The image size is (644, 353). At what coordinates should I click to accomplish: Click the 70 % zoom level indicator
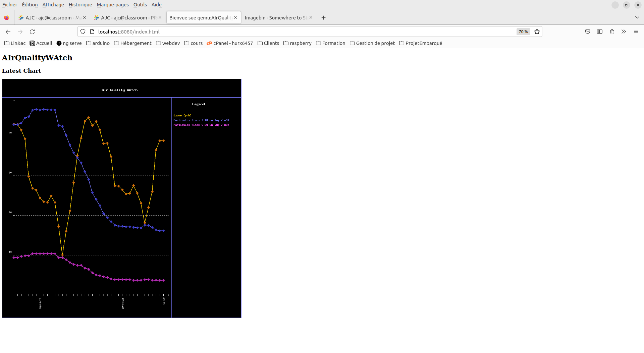tap(523, 32)
